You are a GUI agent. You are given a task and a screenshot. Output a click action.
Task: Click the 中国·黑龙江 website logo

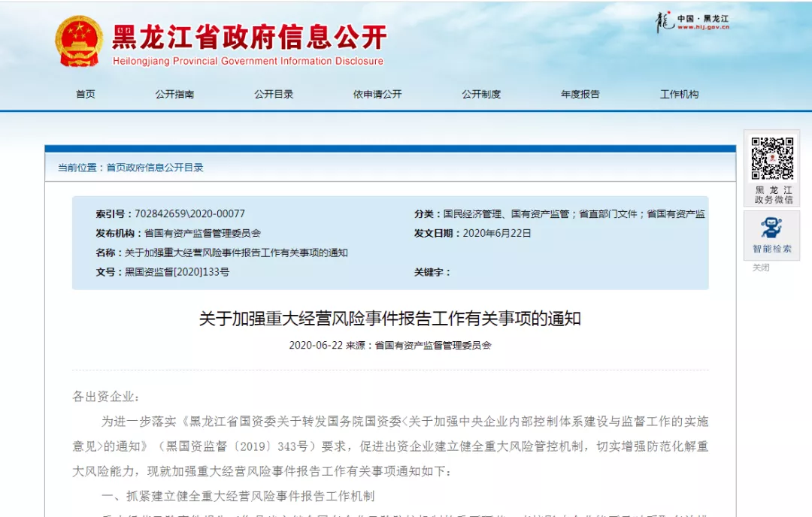[x=692, y=22]
